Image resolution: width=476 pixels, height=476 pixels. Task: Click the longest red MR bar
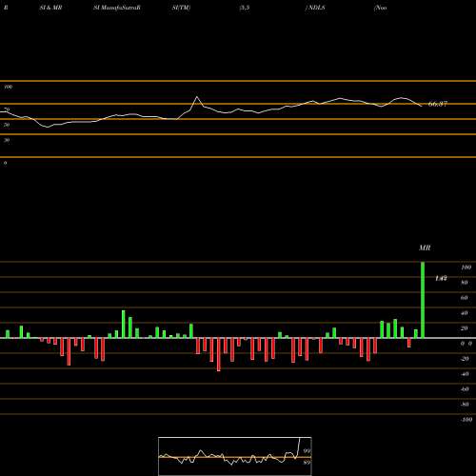pos(219,354)
